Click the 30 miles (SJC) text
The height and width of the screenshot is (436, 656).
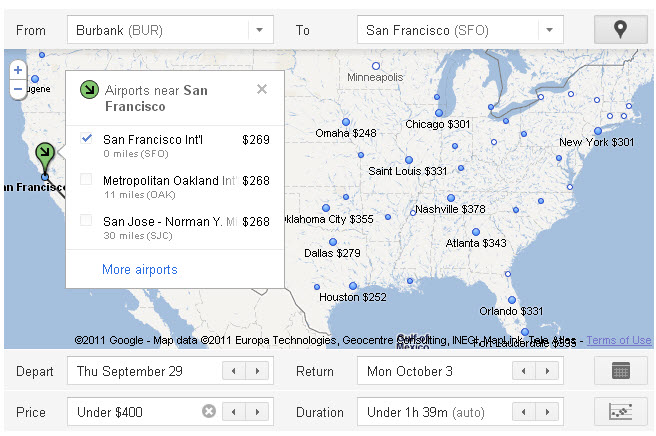[x=138, y=236]
